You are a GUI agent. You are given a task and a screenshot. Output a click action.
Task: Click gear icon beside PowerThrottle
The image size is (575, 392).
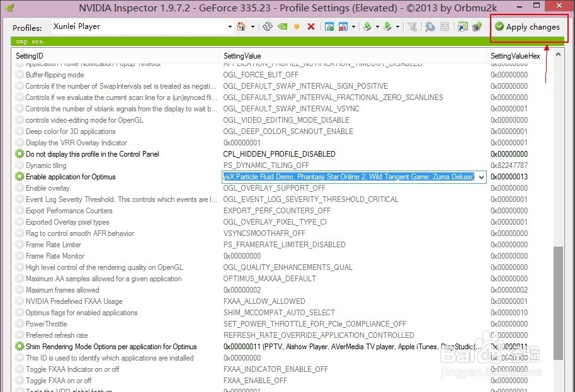click(x=20, y=324)
